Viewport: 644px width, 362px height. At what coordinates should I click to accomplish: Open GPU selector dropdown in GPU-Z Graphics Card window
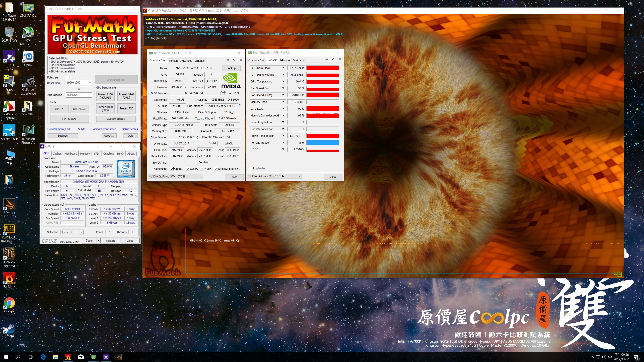[175, 177]
